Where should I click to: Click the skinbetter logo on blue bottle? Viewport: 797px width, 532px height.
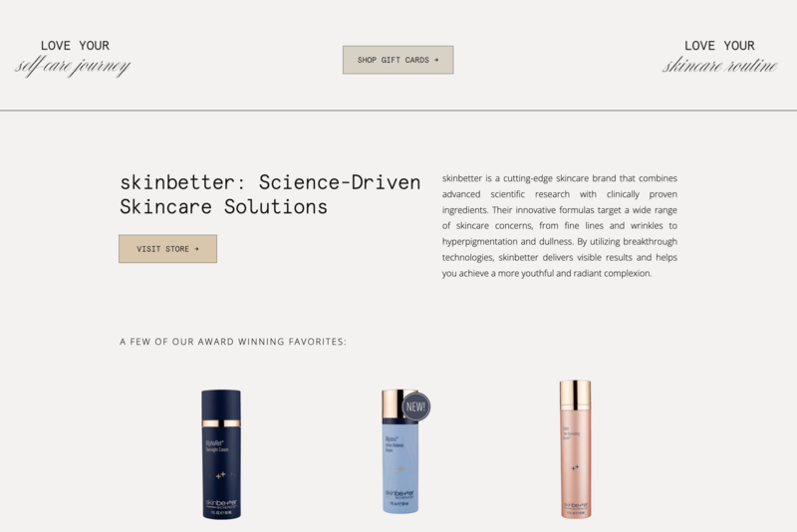point(399,494)
